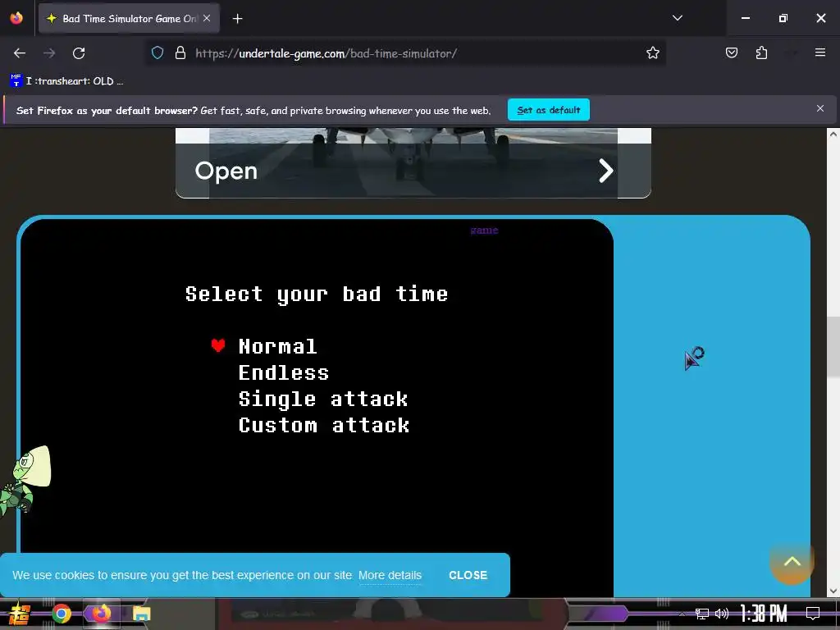
Task: Open Firefox application hamburger menu
Action: [x=820, y=52]
